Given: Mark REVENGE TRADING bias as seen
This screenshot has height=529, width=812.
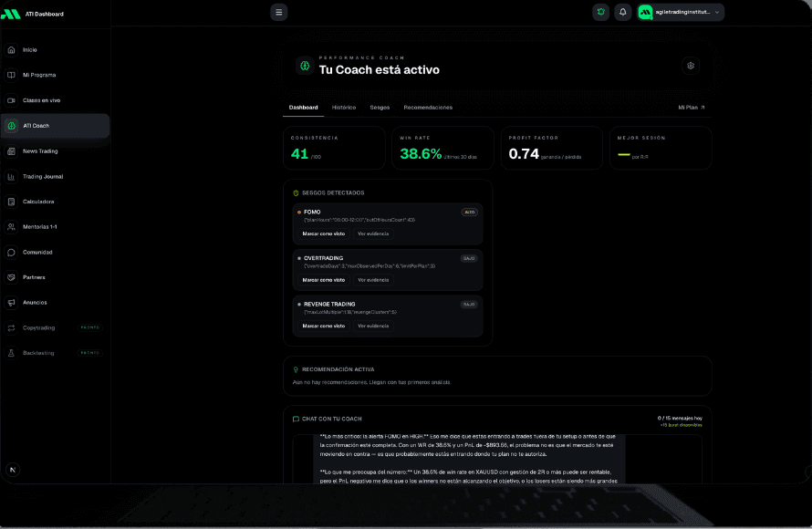Looking at the screenshot, I should [324, 327].
